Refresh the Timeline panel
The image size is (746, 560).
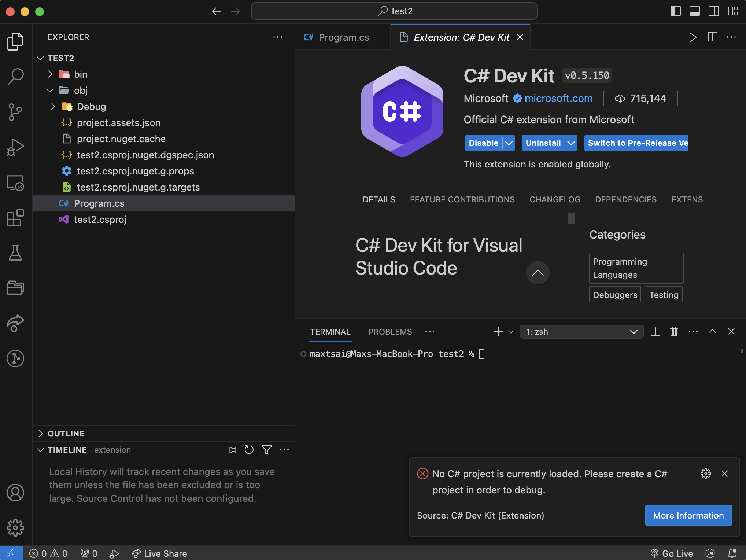(249, 450)
